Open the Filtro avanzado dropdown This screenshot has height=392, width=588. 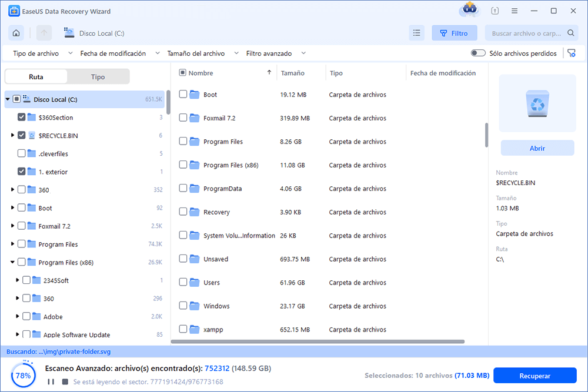pos(276,53)
